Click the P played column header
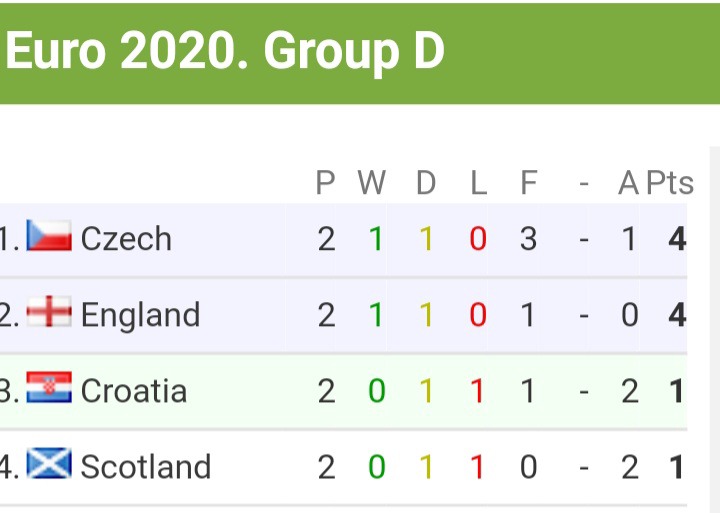720x513 pixels. pos(326,183)
